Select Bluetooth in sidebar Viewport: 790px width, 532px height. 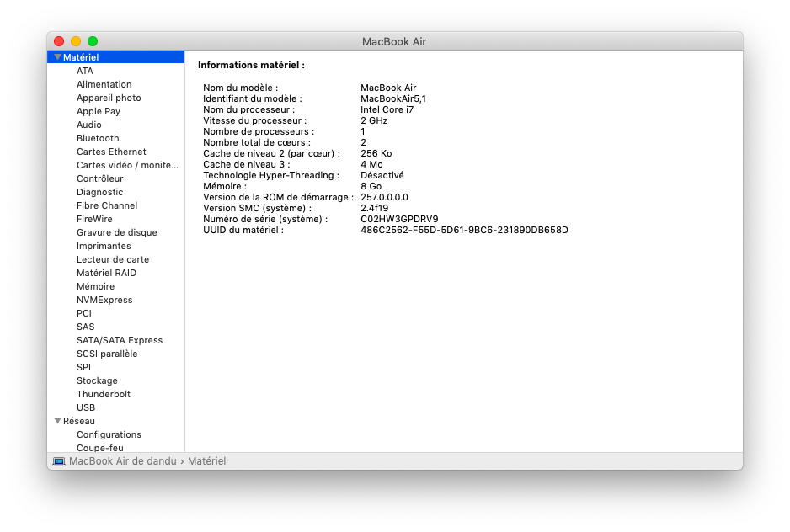point(98,139)
